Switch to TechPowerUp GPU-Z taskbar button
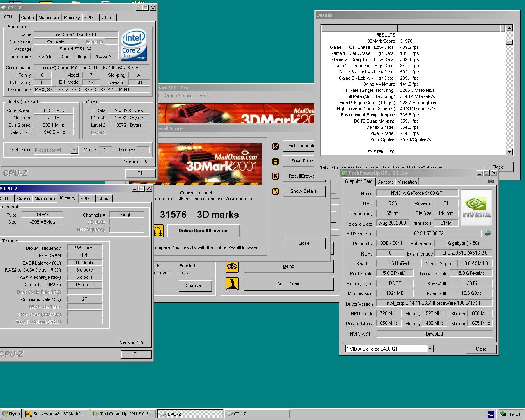The image size is (525, 420). tap(123, 414)
